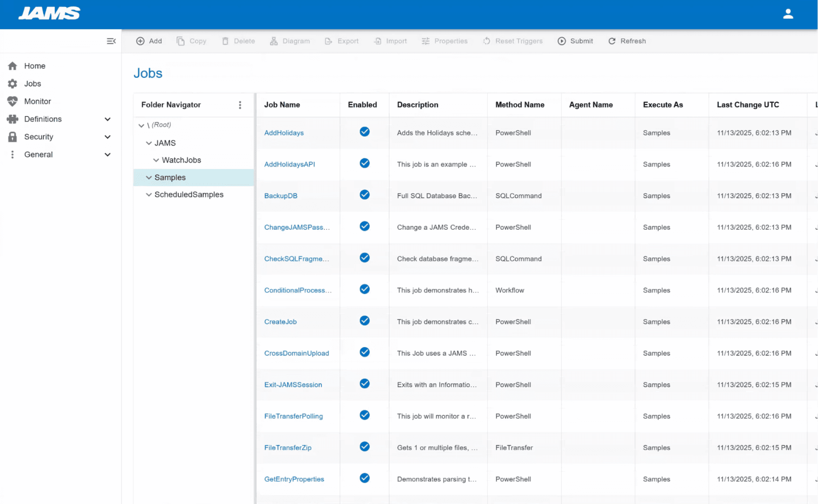Viewport: 818px width, 504px height.
Task: Open Monitor in sidebar
Action: 38,101
